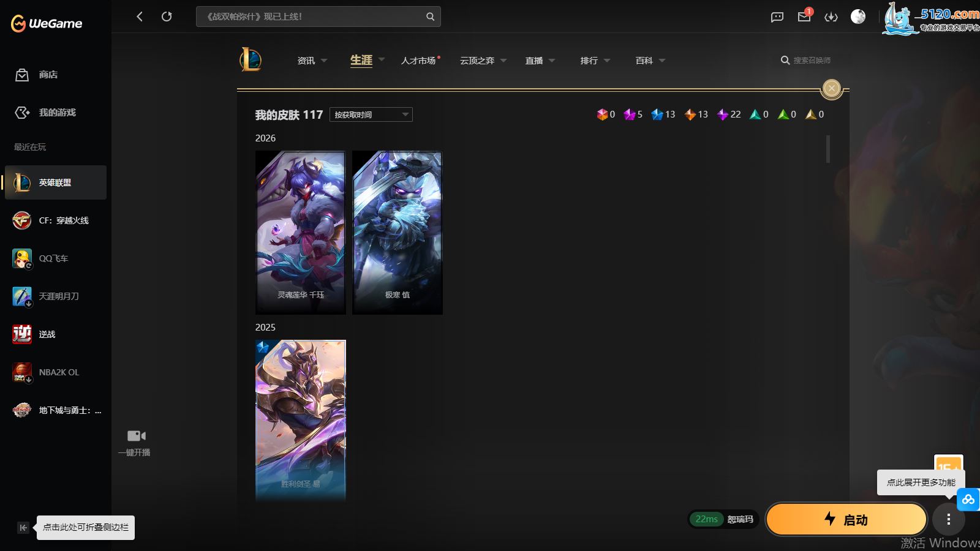Open the 资讯 tab
The width and height of the screenshot is (980, 551).
click(x=306, y=61)
